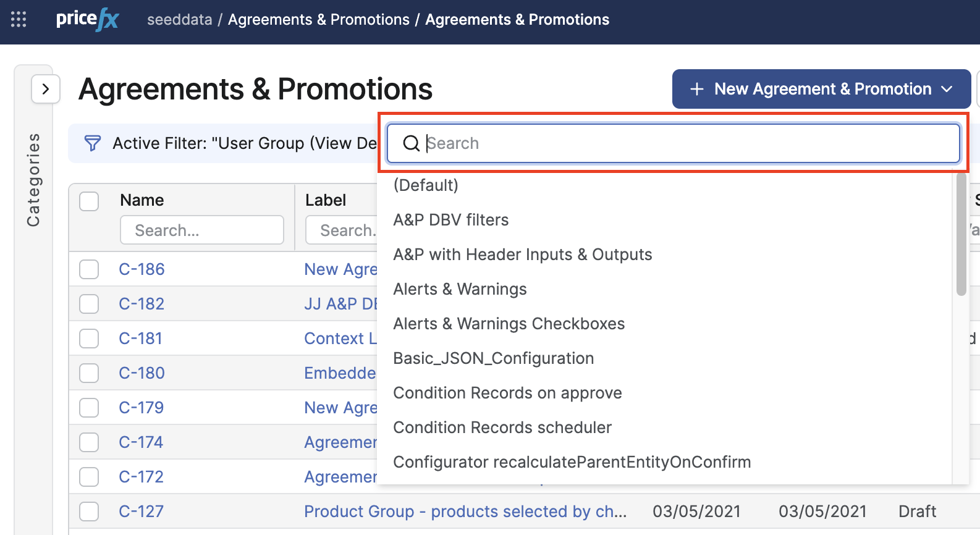Select Condition Records scheduler entry

pyautogui.click(x=502, y=428)
